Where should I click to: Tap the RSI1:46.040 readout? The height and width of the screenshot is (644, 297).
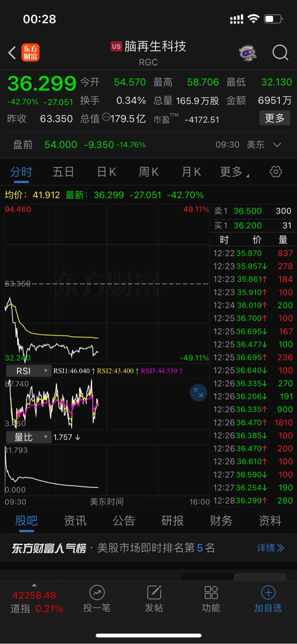74,371
